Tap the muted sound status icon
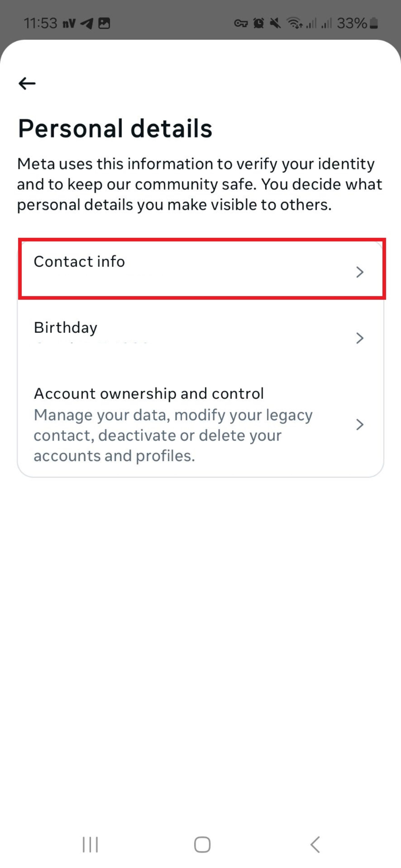Image resolution: width=401 pixels, height=868 pixels. pyautogui.click(x=275, y=23)
